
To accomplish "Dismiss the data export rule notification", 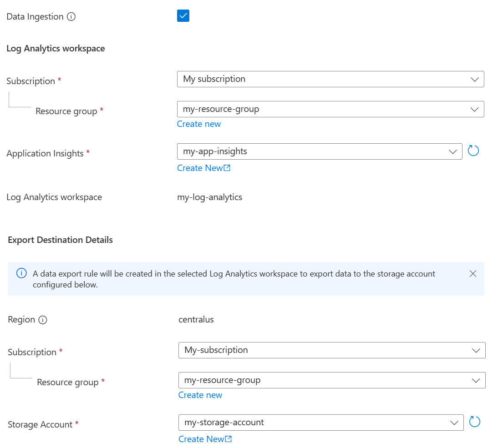I will coord(473,273).
